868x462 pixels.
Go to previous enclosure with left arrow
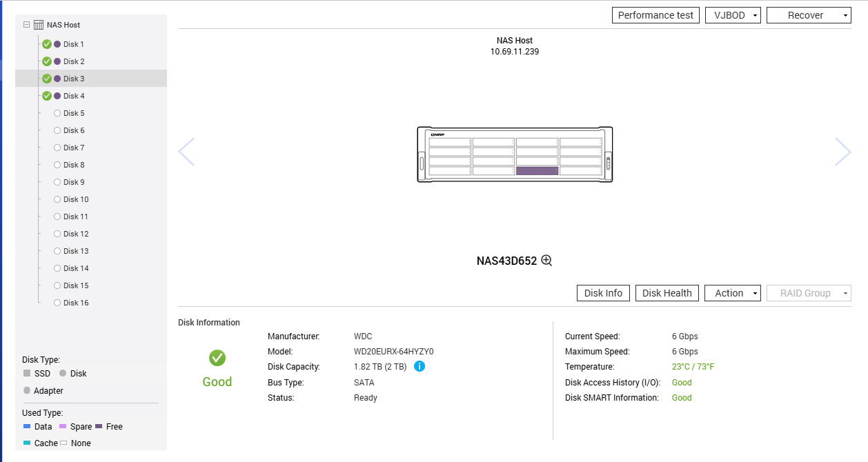tap(186, 152)
